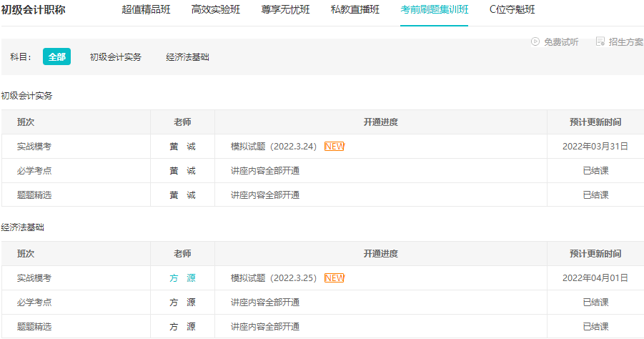
Task: Open the 高效实验班 tab
Action: [216, 10]
